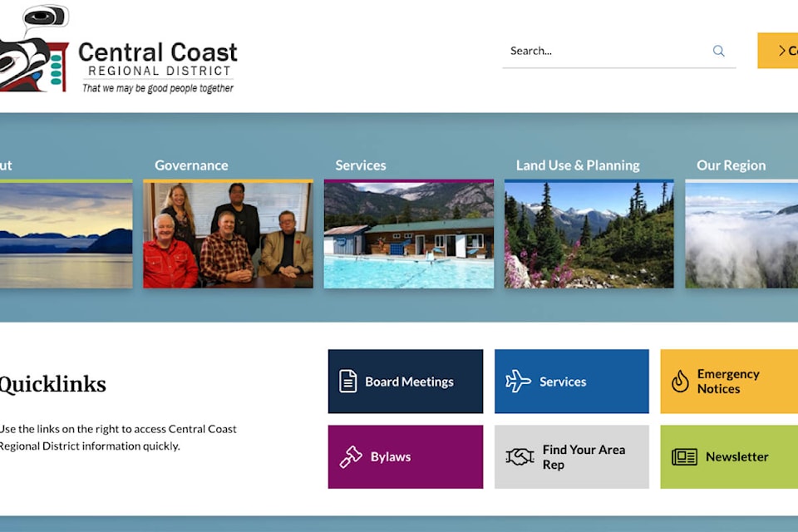This screenshot has width=798, height=532.
Task: Open the Newsletter quicklink
Action: [729, 456]
